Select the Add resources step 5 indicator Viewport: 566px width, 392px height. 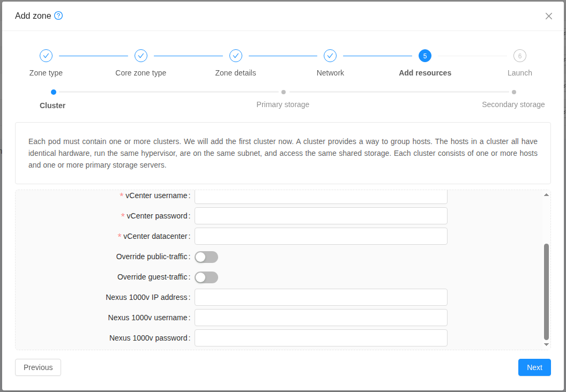[x=425, y=56]
